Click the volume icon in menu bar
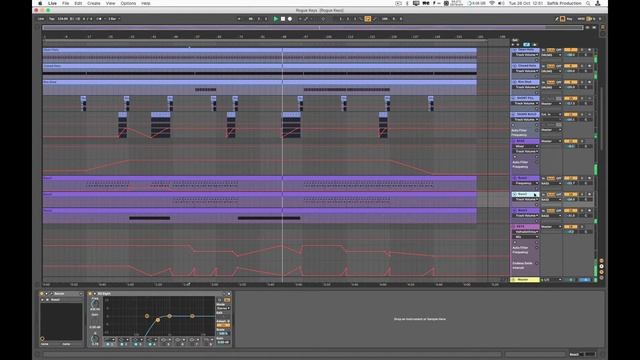 (x=502, y=3)
